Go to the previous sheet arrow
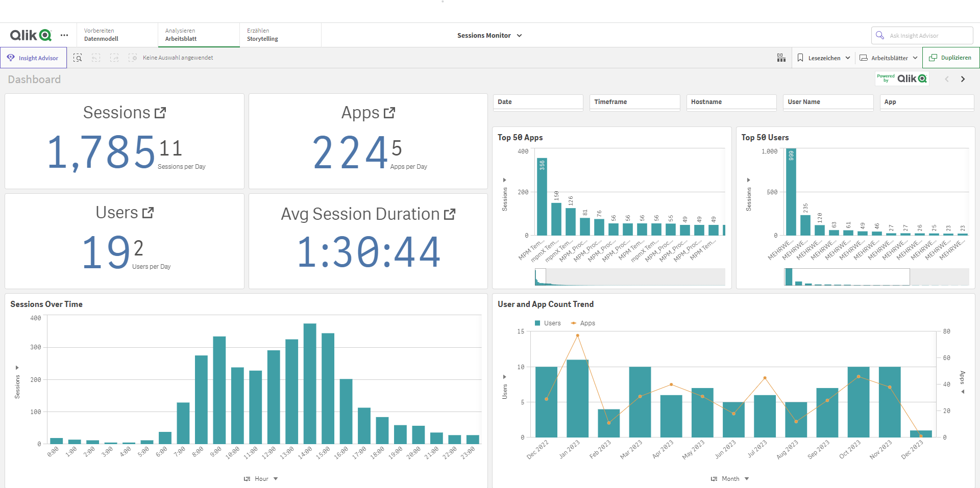980x488 pixels. [x=947, y=79]
